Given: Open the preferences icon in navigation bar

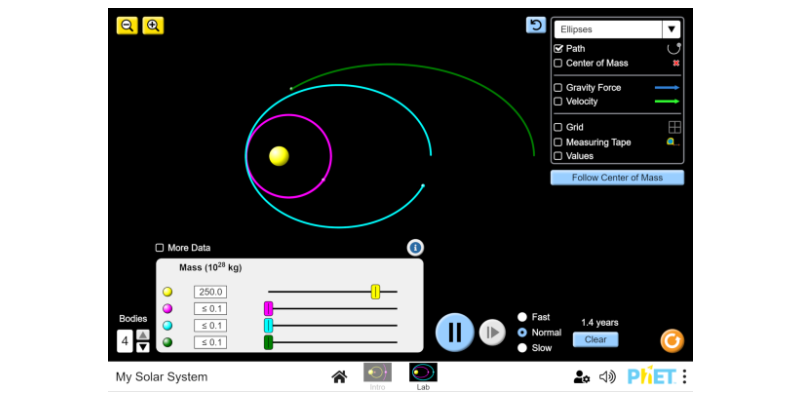Looking at the screenshot, I should (581, 377).
